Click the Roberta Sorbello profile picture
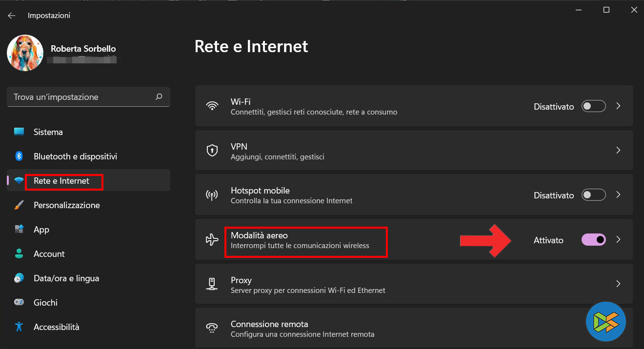The height and width of the screenshot is (349, 644). point(25,53)
